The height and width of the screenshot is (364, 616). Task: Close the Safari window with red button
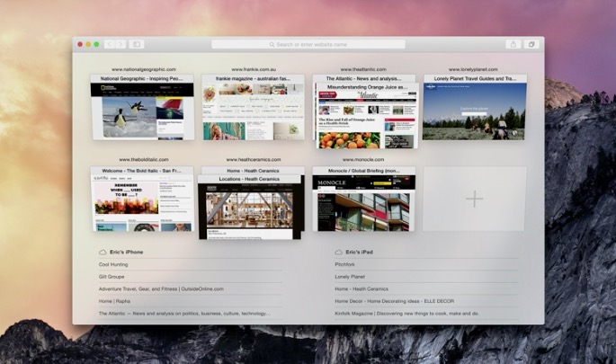(80, 44)
